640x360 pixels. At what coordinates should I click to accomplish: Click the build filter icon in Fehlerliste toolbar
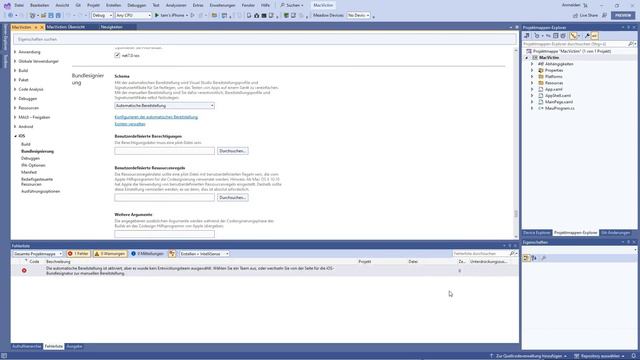coord(172,254)
